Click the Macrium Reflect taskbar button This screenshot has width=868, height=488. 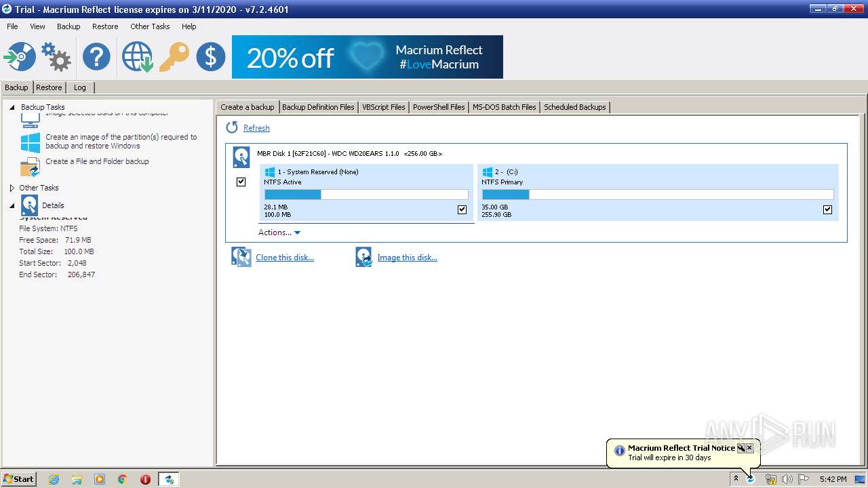click(169, 479)
